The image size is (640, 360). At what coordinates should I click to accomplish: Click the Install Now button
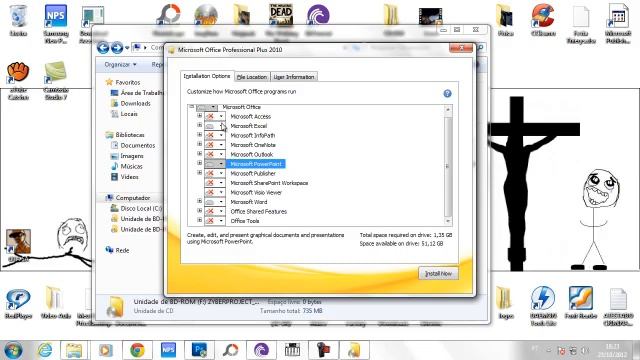pyautogui.click(x=438, y=273)
